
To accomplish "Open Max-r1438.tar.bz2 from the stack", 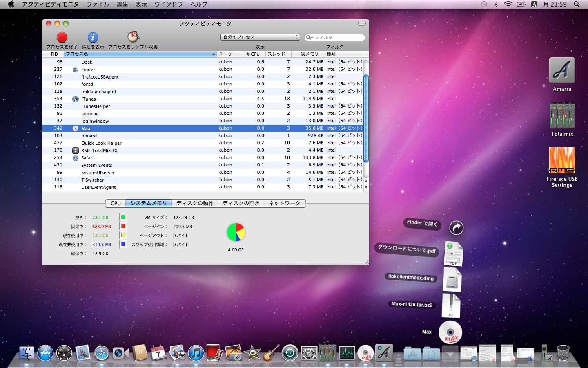I will click(x=451, y=306).
